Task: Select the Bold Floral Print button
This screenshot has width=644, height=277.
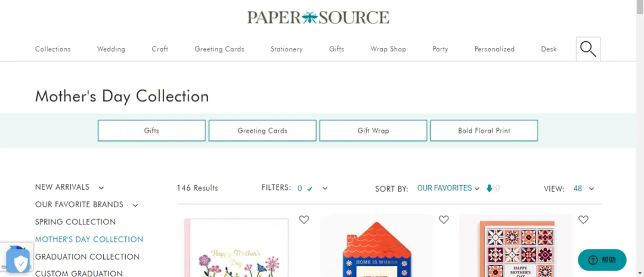Action: coord(484,131)
